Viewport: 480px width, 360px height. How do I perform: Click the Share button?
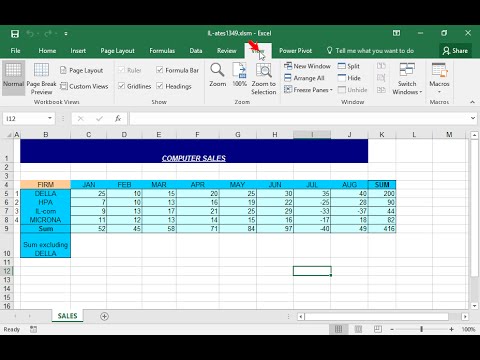coord(455,51)
